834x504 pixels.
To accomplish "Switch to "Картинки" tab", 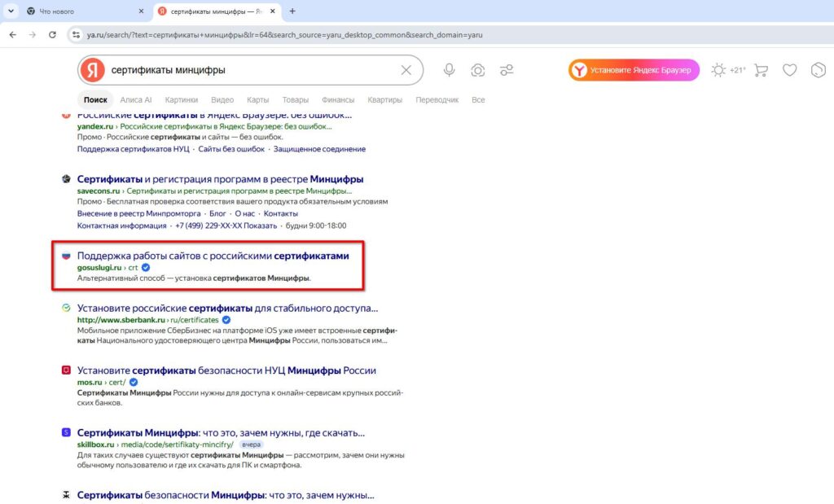I will click(x=182, y=100).
